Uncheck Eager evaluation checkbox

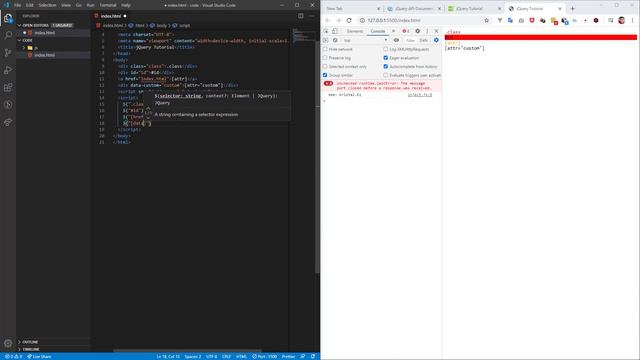point(385,58)
